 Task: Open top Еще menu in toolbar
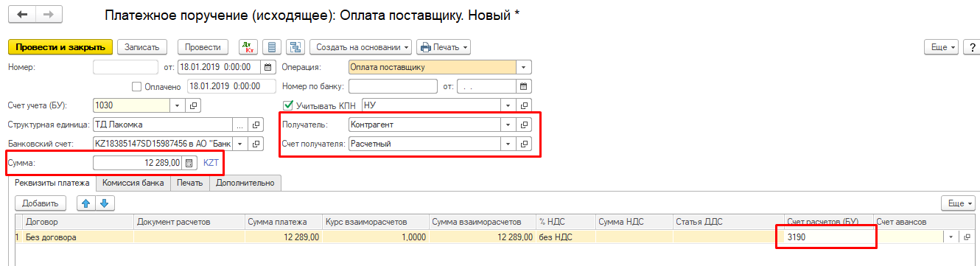coord(942,47)
